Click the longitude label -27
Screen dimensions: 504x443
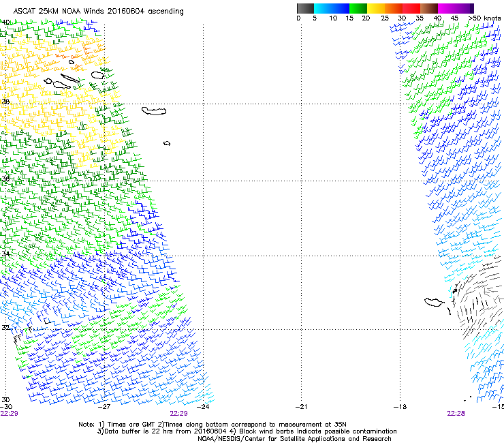pyautogui.click(x=104, y=407)
